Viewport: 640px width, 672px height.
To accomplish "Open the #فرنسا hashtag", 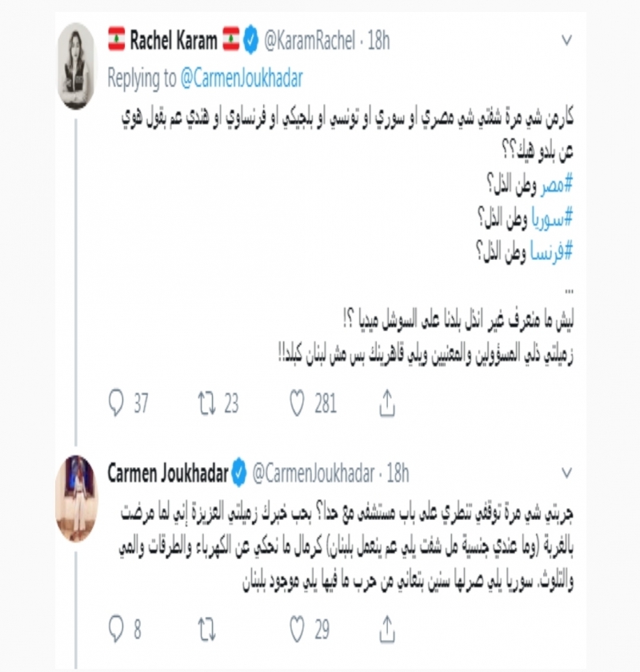I will (551, 250).
